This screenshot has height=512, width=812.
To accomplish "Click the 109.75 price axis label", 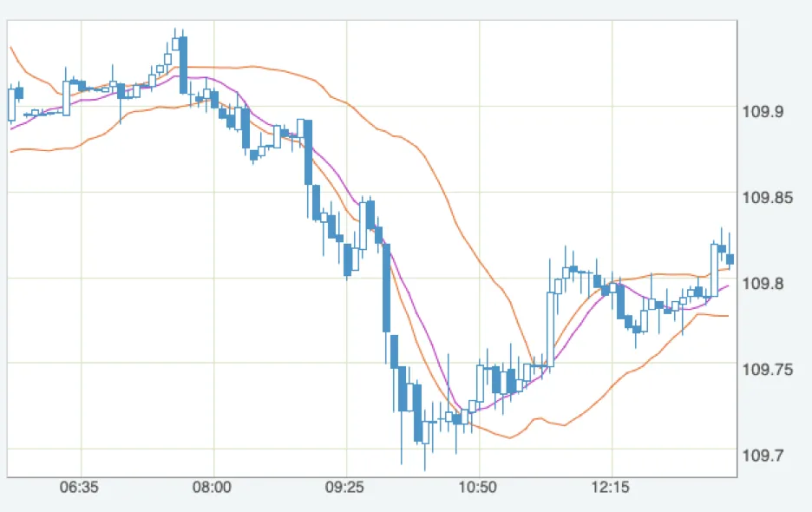I will pyautogui.click(x=768, y=370).
